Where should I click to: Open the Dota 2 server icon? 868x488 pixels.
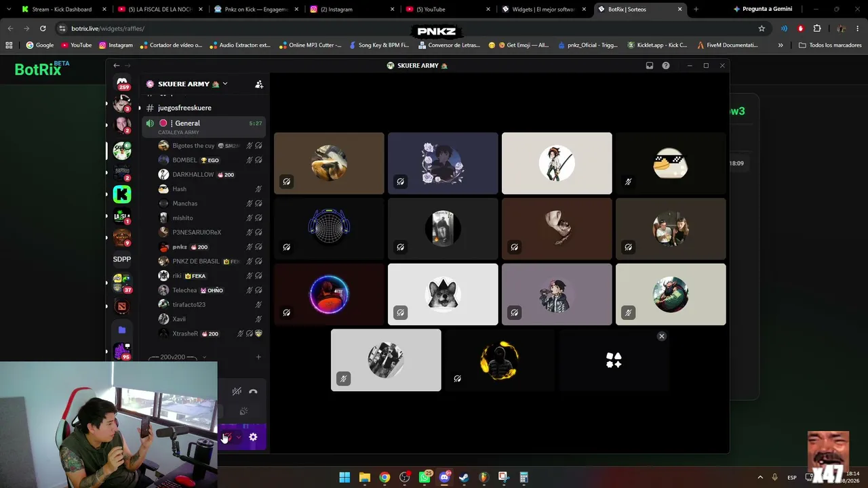tap(122, 306)
